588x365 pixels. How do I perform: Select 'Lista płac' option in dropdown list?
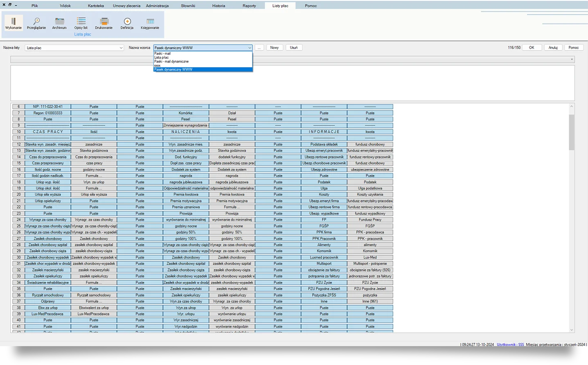162,57
